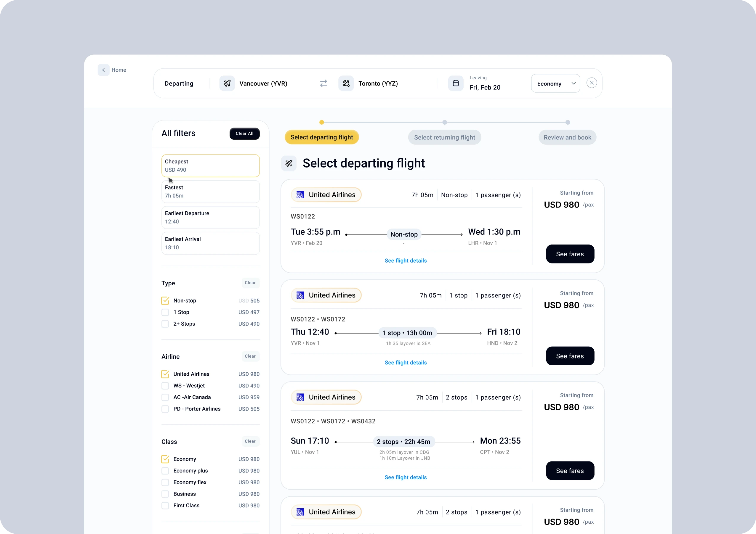Click the Home breadcrumb link
Image resolution: width=756 pixels, height=534 pixels.
tap(119, 70)
